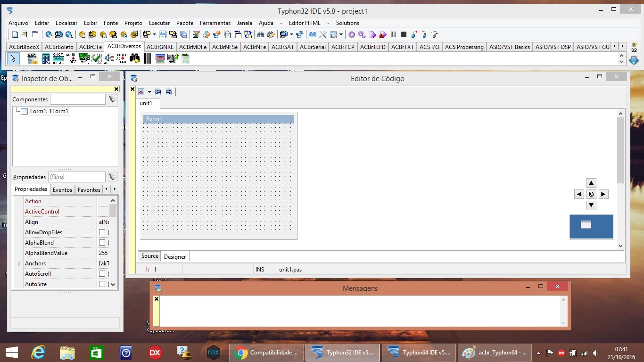Open the Arquivo menu
Image resolution: width=644 pixels, height=362 pixels.
18,23
